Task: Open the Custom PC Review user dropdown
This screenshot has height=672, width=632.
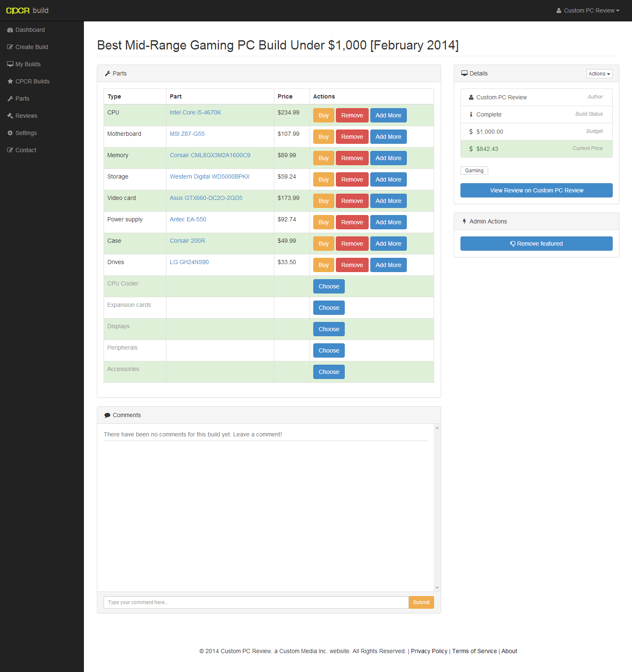Action: pyautogui.click(x=588, y=10)
